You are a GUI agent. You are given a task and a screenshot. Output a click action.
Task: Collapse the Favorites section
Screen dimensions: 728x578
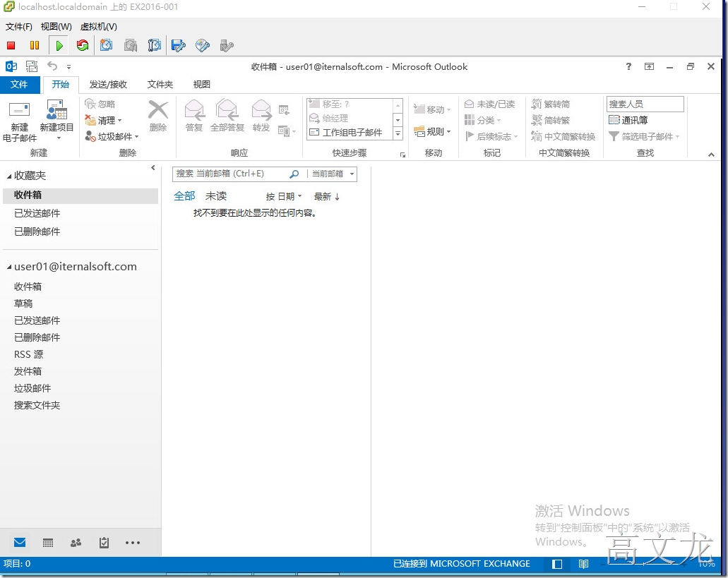[x=8, y=176]
